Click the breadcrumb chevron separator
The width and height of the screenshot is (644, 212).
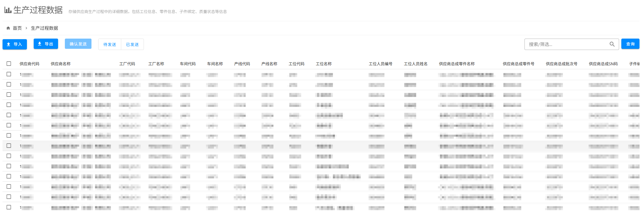point(26,28)
